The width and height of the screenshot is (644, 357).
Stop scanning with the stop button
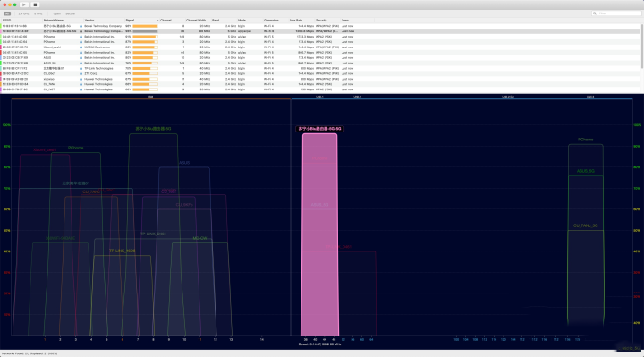click(x=35, y=4)
